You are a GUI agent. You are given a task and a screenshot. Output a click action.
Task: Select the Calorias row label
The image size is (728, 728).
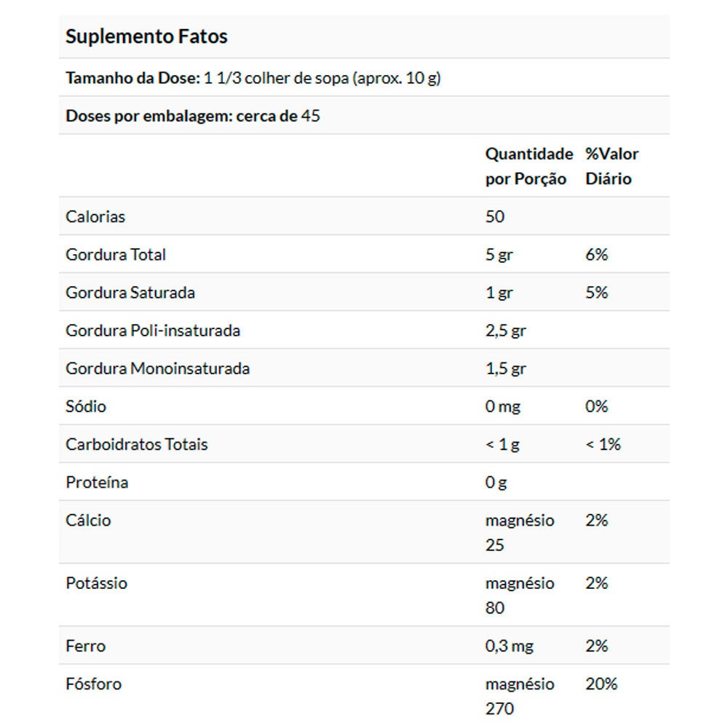point(95,217)
